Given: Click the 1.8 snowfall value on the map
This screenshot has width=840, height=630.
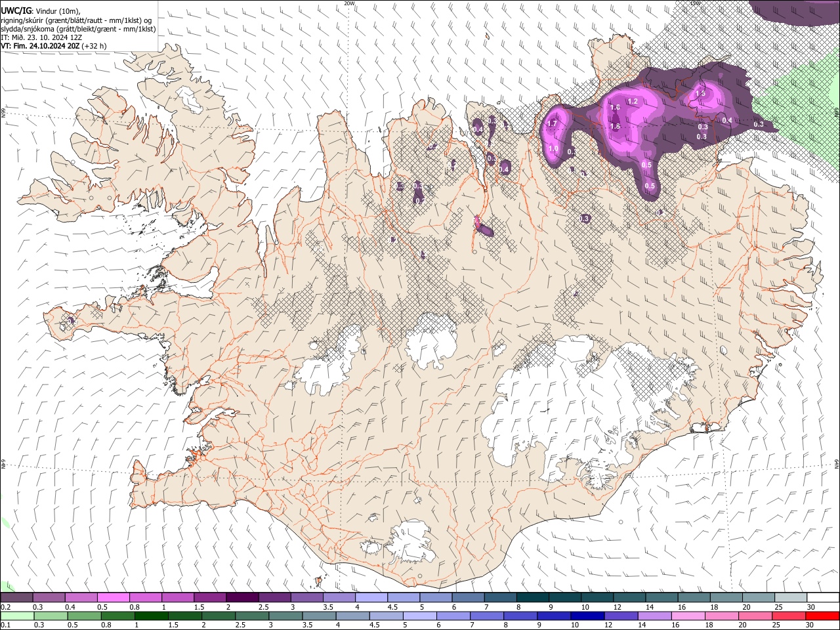Looking at the screenshot, I should (x=615, y=127).
